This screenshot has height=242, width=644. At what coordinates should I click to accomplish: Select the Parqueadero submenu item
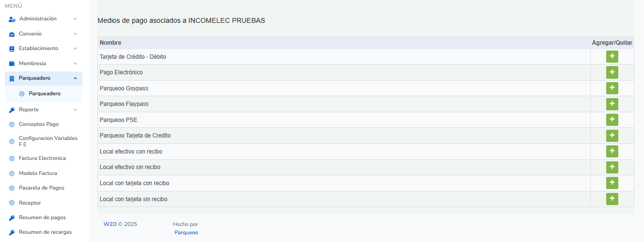45,94
